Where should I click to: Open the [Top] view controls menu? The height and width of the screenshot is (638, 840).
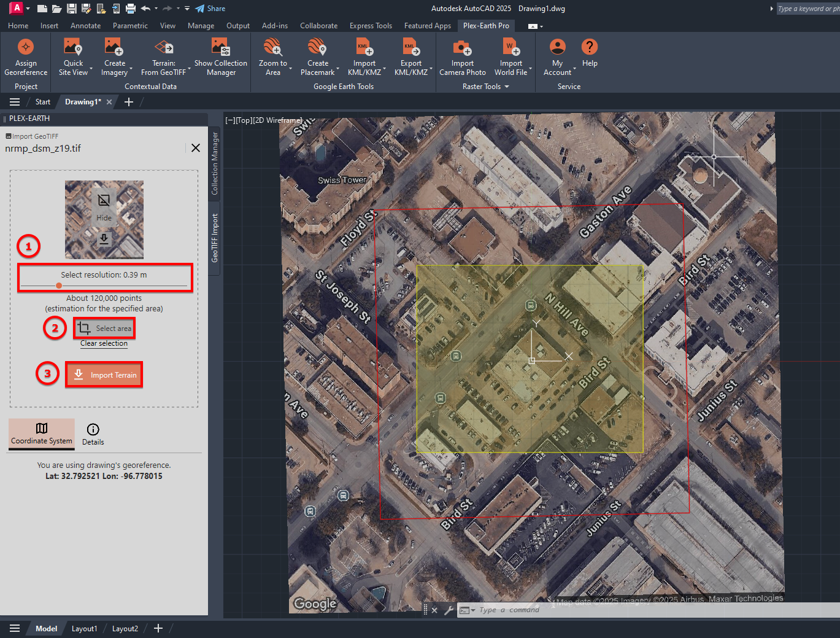coord(244,120)
